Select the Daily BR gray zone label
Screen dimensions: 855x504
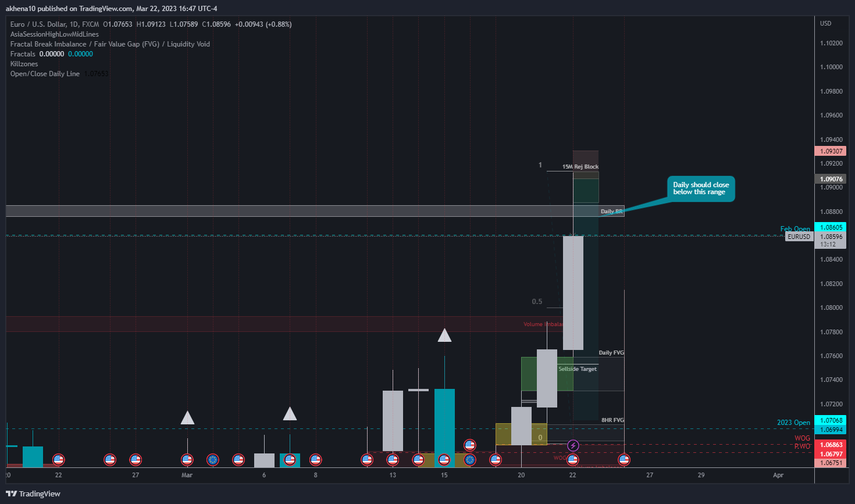click(x=611, y=212)
